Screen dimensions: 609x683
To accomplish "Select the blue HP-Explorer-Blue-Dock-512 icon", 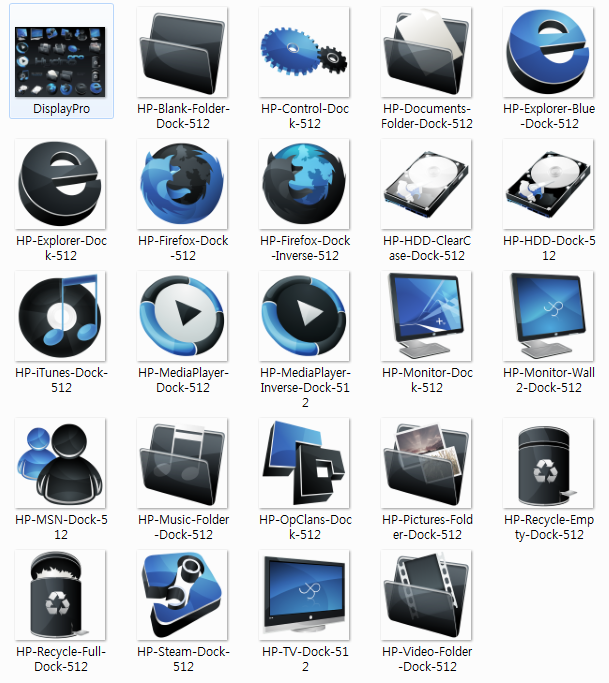I will 548,52.
